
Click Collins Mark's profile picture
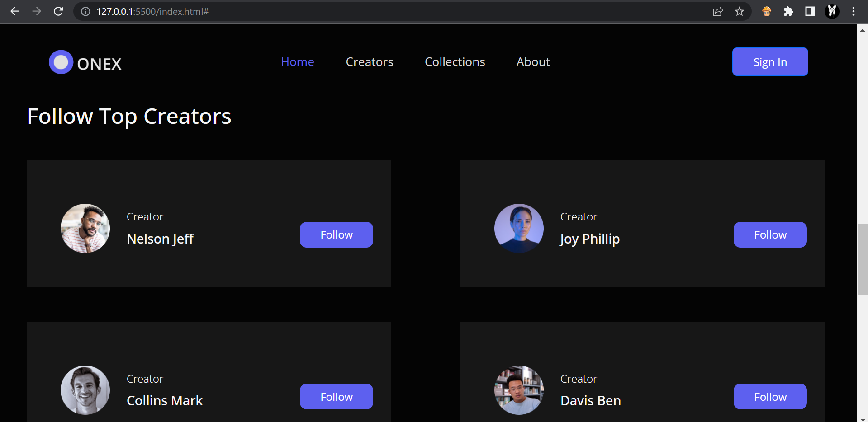click(85, 390)
